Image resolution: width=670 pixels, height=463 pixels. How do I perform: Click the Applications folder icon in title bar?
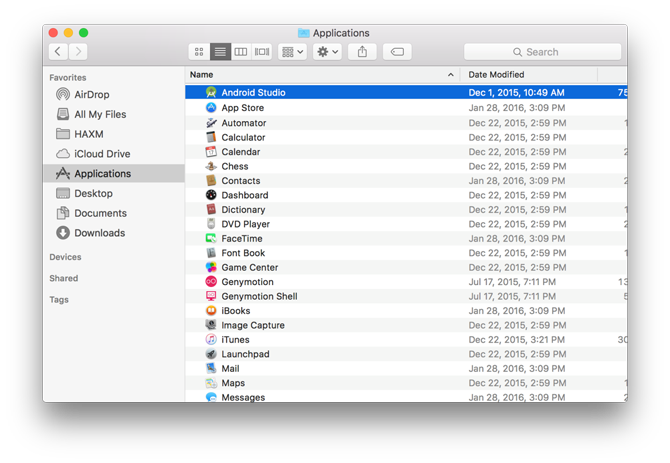303,33
